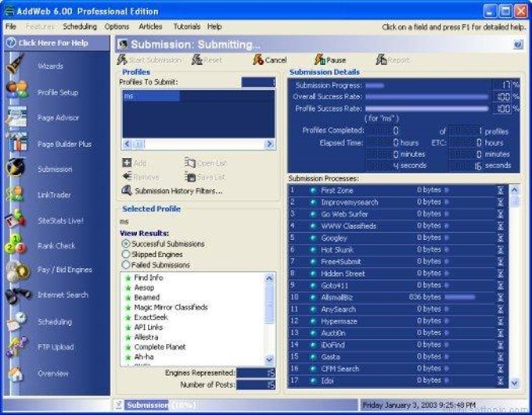532x415 pixels.
Task: Open the Submission sidebar icon
Action: tap(16, 167)
